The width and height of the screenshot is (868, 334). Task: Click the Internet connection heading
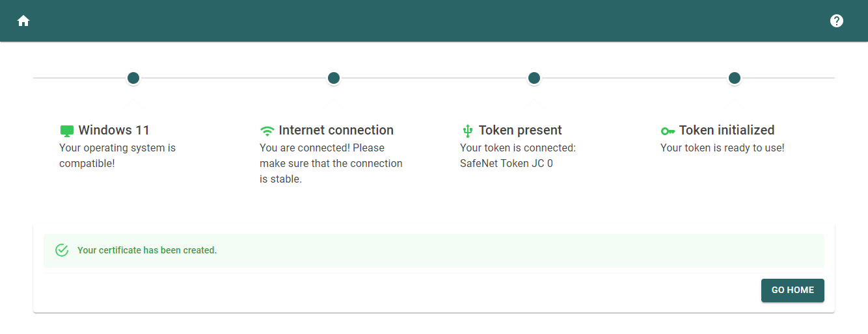click(x=336, y=130)
